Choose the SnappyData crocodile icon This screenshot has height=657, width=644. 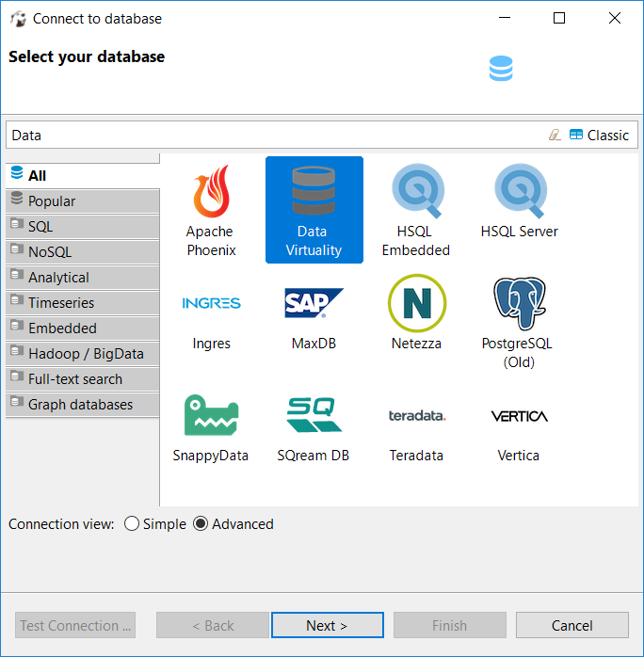tap(211, 415)
